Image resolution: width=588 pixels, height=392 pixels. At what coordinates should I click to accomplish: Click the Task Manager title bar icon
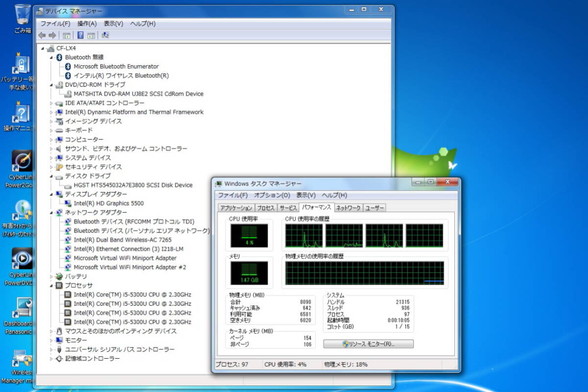coord(219,183)
